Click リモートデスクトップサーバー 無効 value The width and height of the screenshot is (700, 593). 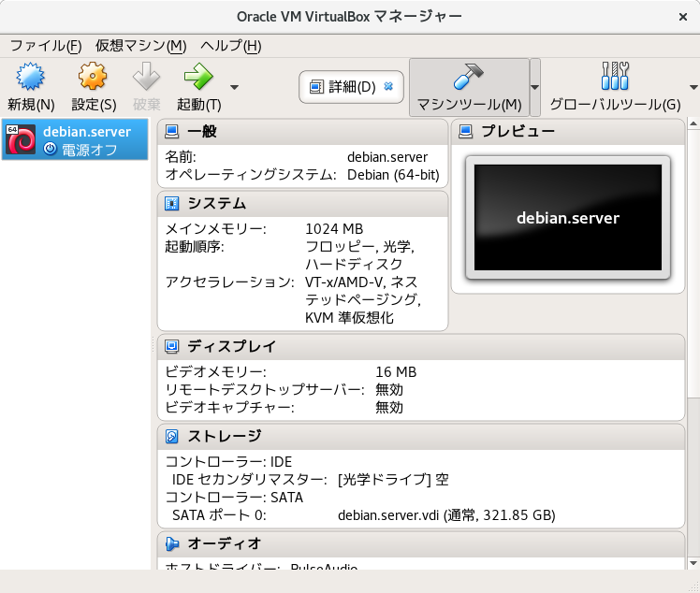[x=389, y=390]
